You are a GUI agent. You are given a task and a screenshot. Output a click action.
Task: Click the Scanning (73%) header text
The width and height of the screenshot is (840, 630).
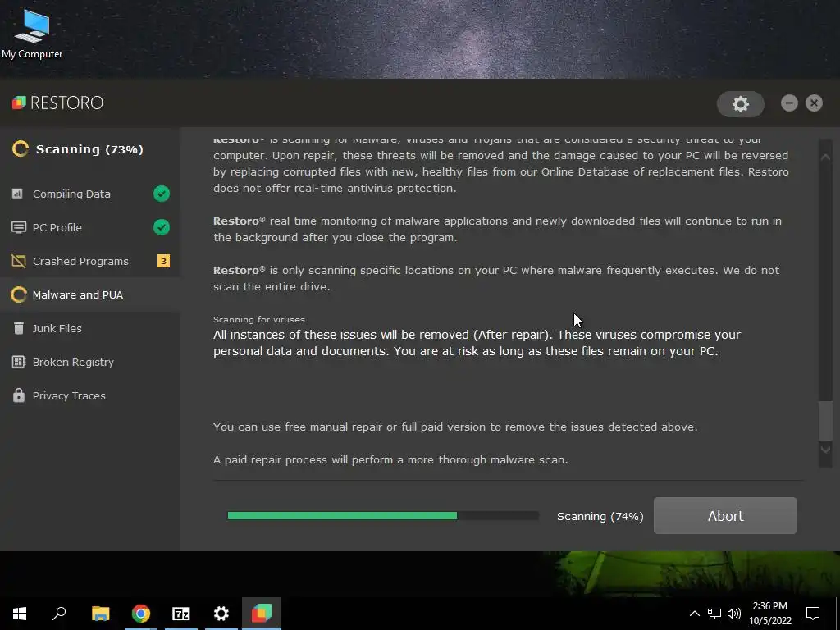pos(89,149)
